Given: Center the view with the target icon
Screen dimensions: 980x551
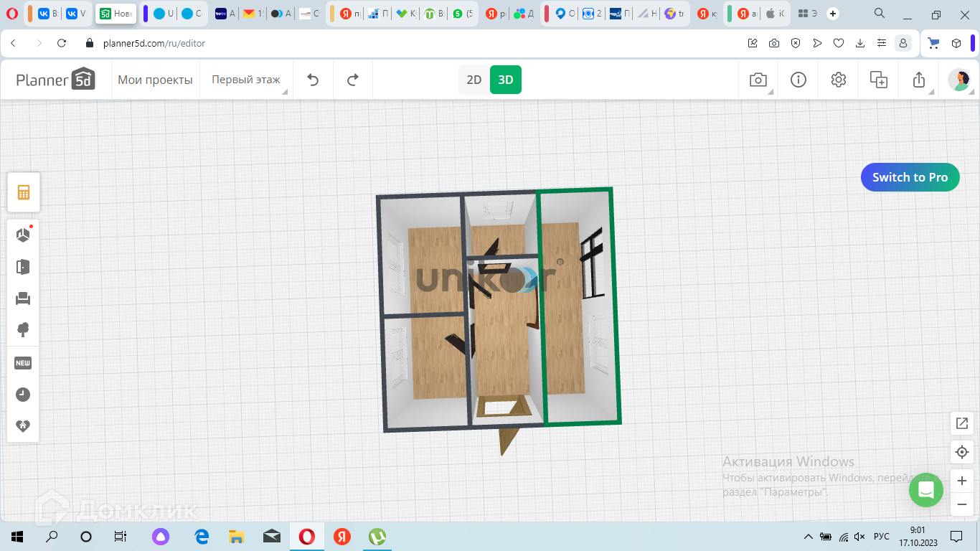Looking at the screenshot, I should point(962,453).
